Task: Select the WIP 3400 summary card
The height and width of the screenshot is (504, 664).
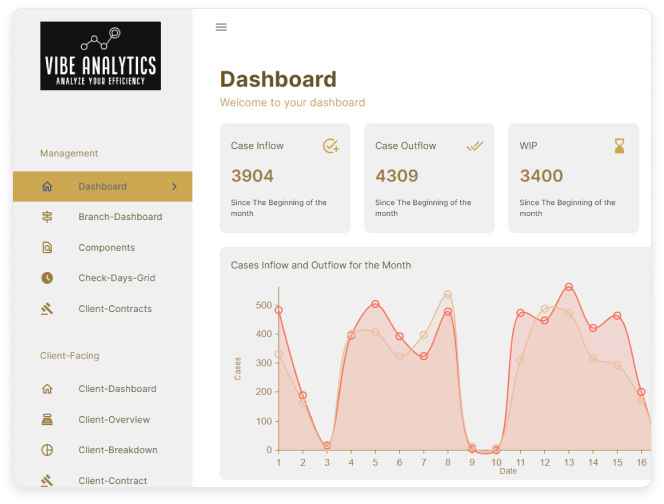Action: tap(575, 178)
